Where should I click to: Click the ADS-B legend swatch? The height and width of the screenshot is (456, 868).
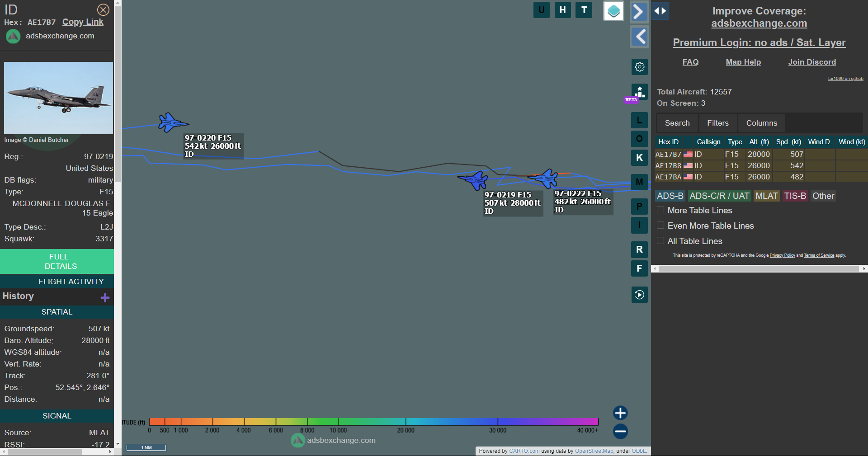[670, 196]
